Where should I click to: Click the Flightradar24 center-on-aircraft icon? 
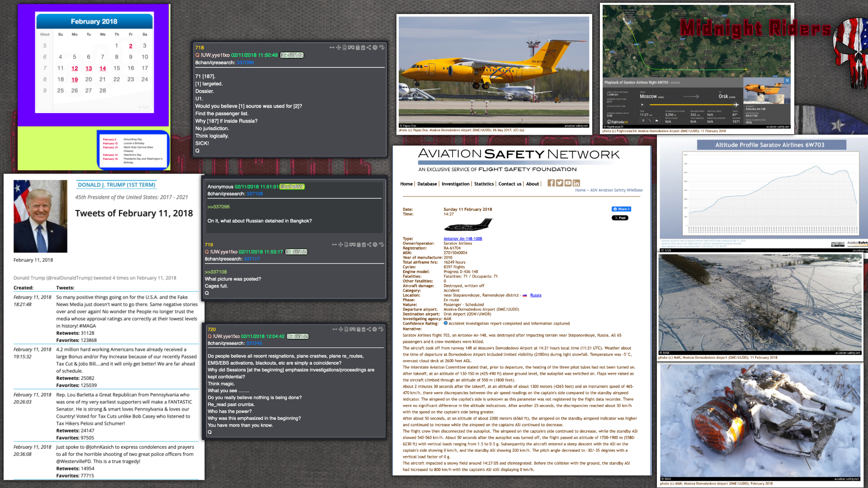click(643, 121)
